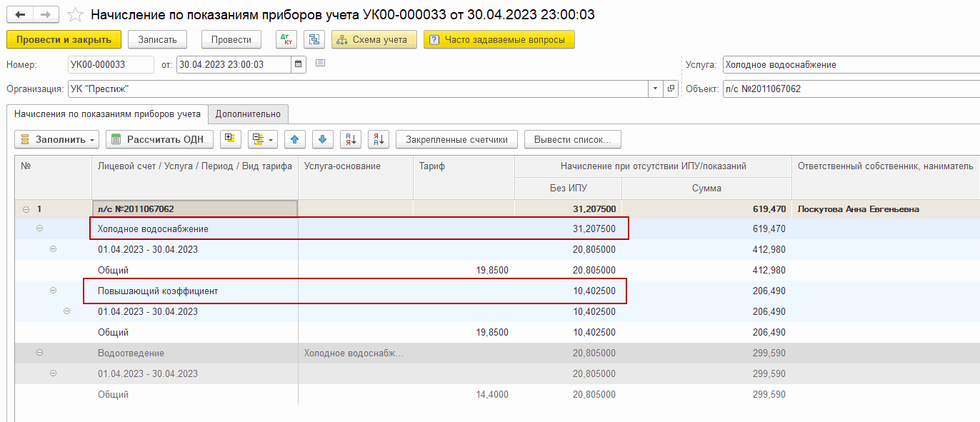This screenshot has height=422, width=980.
Task: Collapse the Водоотведение group
Action: pyautogui.click(x=39, y=353)
